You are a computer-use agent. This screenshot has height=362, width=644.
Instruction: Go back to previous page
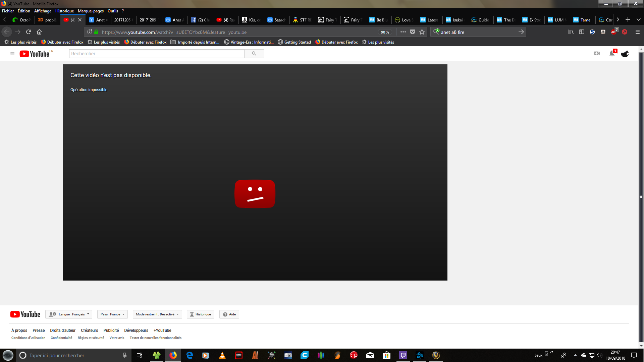coord(7,32)
